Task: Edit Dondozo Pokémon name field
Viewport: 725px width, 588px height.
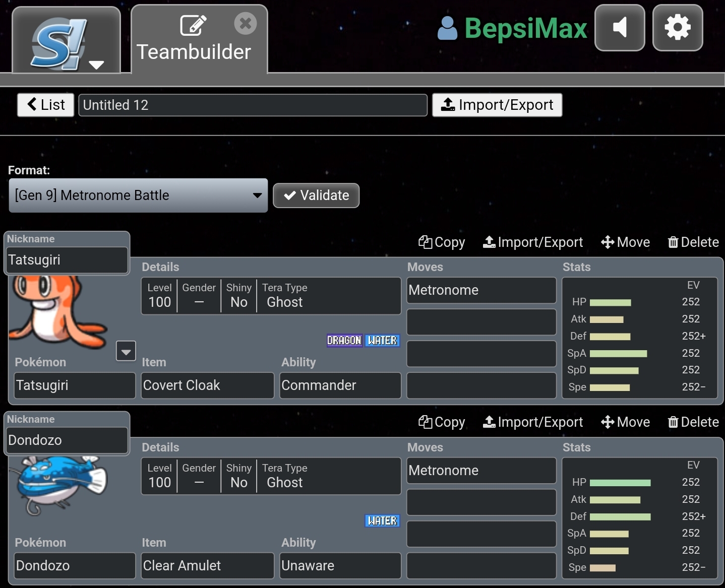Action: click(75, 566)
